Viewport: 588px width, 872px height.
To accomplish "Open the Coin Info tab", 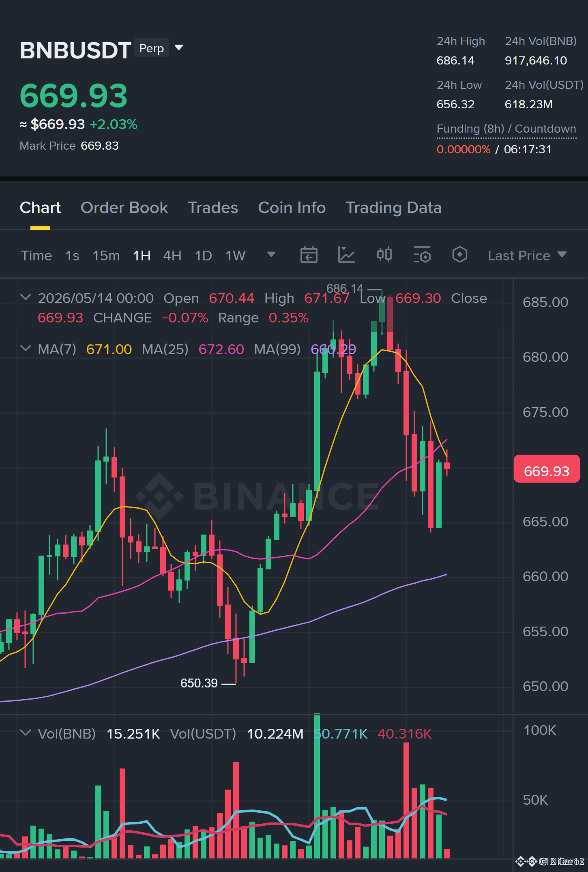I will [x=292, y=208].
